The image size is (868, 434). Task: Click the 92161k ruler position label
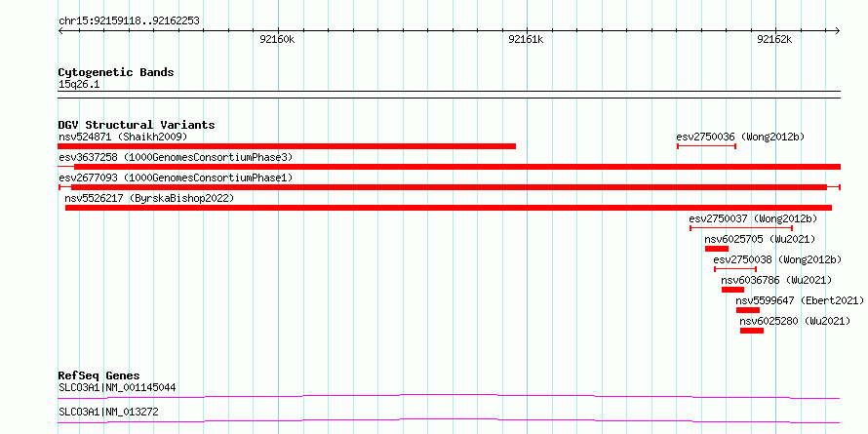coord(526,40)
